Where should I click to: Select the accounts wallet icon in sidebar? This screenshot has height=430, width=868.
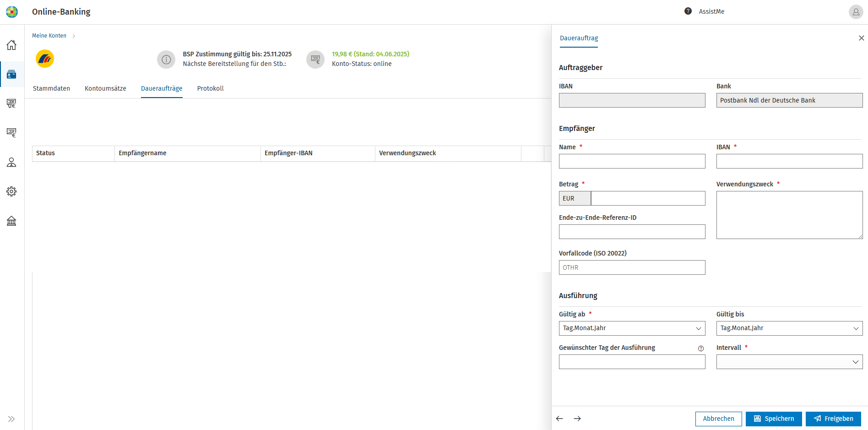click(x=11, y=74)
